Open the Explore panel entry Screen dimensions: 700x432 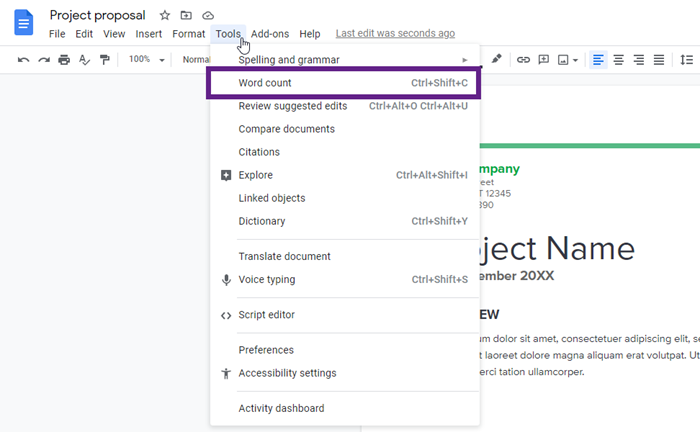(x=345, y=175)
